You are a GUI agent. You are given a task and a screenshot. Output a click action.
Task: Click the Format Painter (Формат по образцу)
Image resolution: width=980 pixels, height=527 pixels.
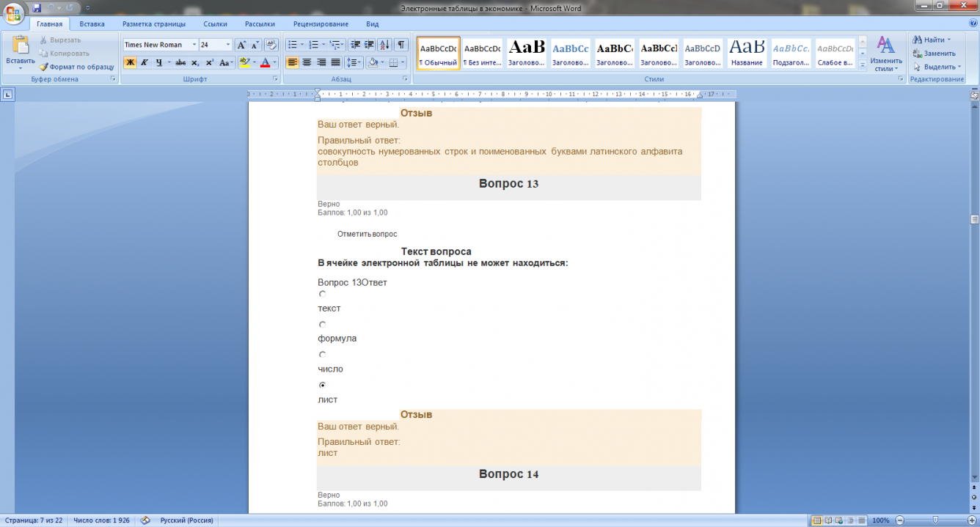pos(77,67)
